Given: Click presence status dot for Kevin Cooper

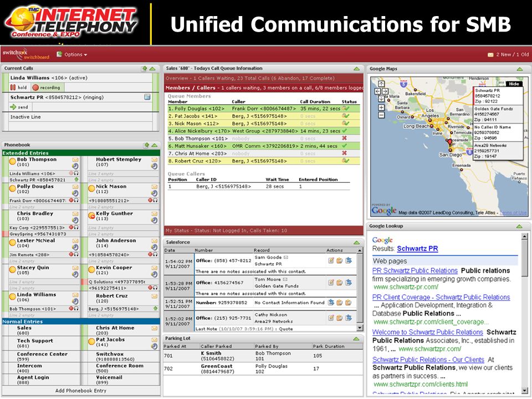Looking at the screenshot, I should click(x=91, y=270).
